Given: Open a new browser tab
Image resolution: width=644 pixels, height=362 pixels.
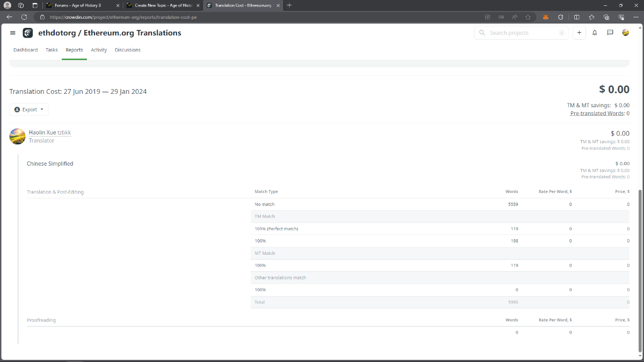Looking at the screenshot, I should (x=289, y=5).
